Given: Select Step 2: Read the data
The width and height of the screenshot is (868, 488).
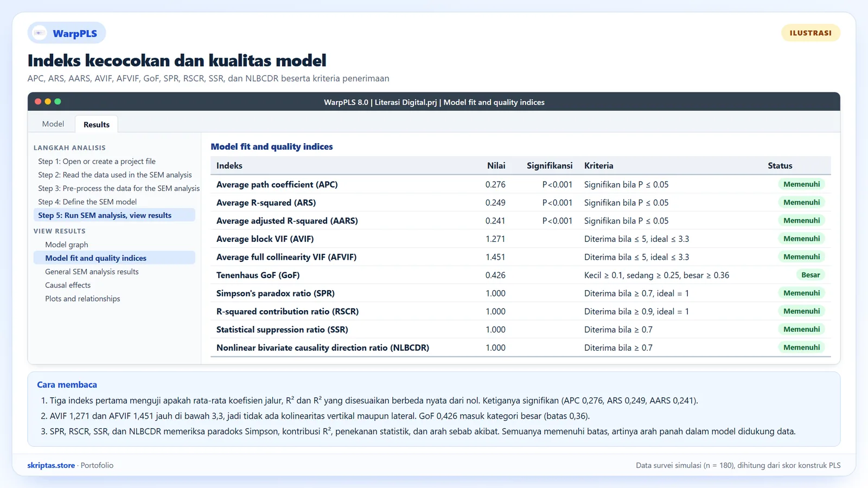Looking at the screenshot, I should pos(115,175).
